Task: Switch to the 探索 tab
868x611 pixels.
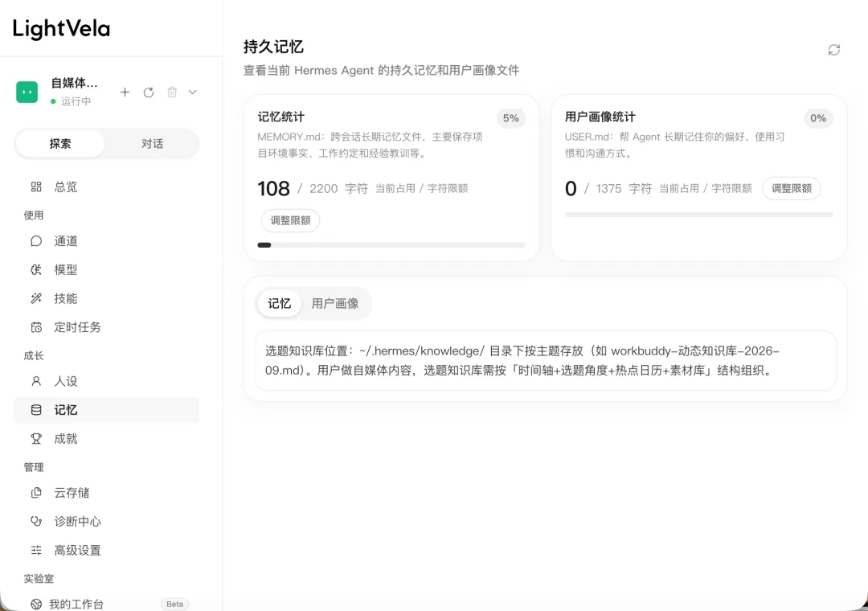Action: click(59, 144)
